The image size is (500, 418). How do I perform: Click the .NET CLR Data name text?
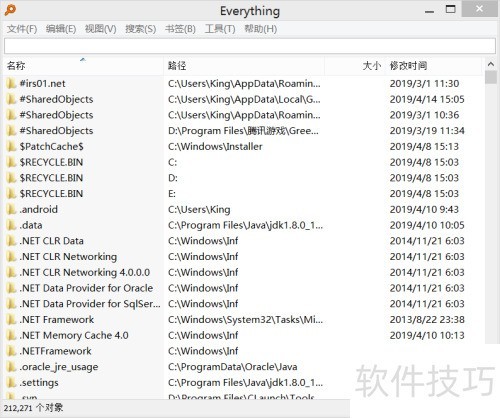pos(51,241)
